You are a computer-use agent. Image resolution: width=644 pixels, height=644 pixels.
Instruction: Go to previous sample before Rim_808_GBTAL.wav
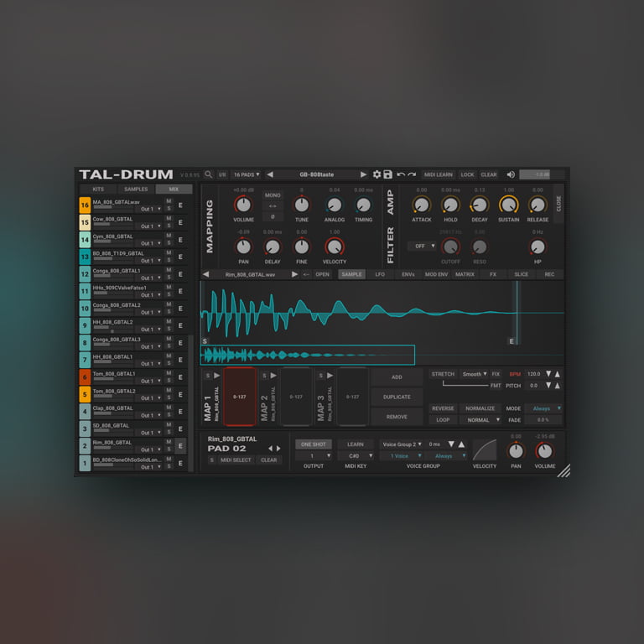(206, 274)
